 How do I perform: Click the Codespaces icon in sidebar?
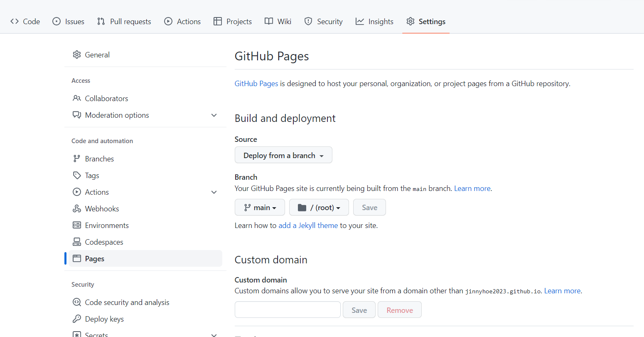point(77,242)
